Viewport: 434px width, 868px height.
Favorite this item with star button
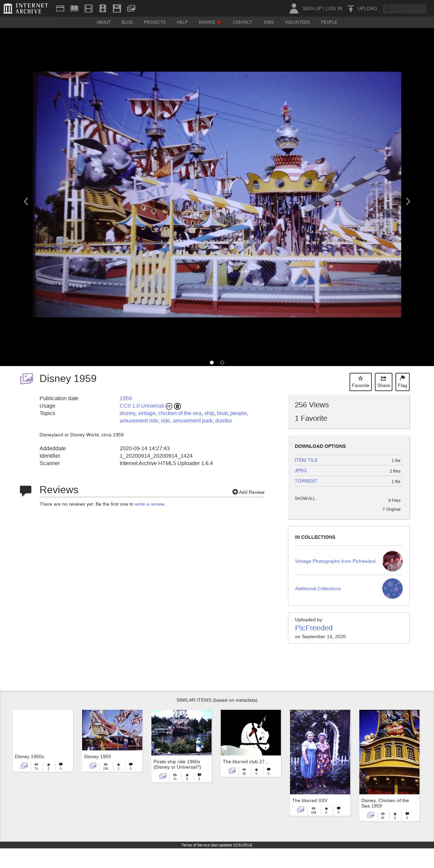pos(361,382)
